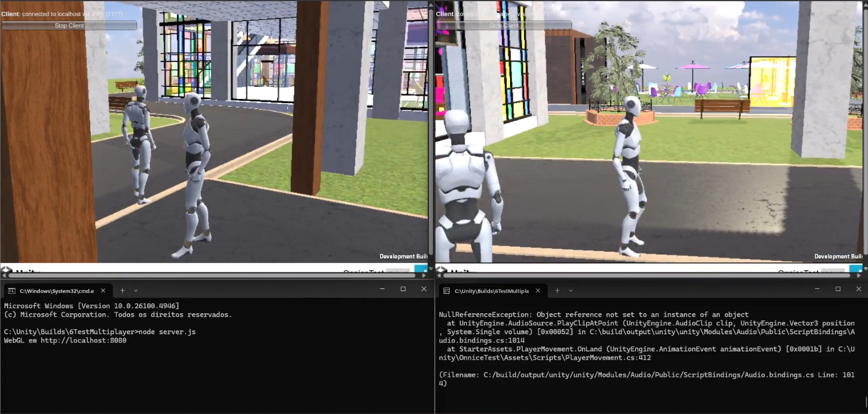Image resolution: width=868 pixels, height=414 pixels.
Task: Add a new tab in the 6TestMultiplayer terminal
Action: [557, 291]
